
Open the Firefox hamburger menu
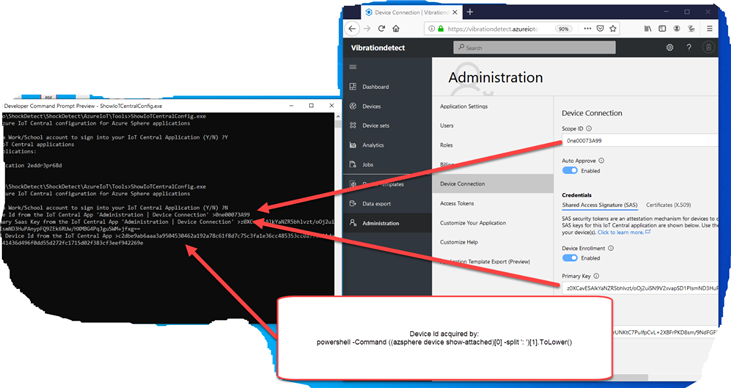point(710,28)
